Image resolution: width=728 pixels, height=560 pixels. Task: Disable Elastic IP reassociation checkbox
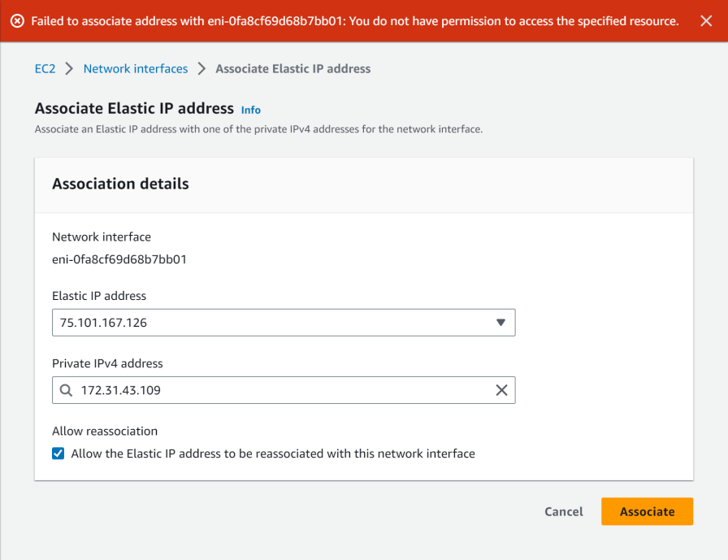[x=58, y=454]
